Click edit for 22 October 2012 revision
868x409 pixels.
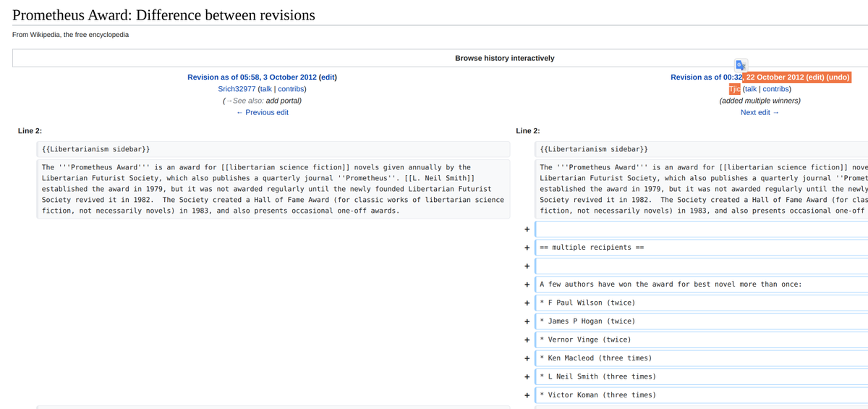815,77
